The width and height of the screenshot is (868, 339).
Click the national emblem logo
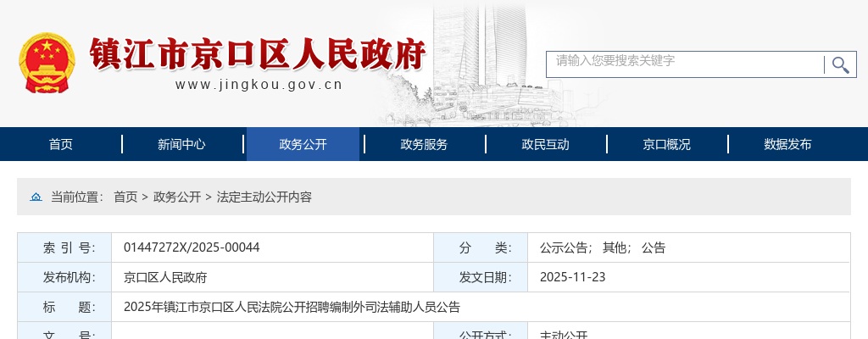(x=47, y=64)
